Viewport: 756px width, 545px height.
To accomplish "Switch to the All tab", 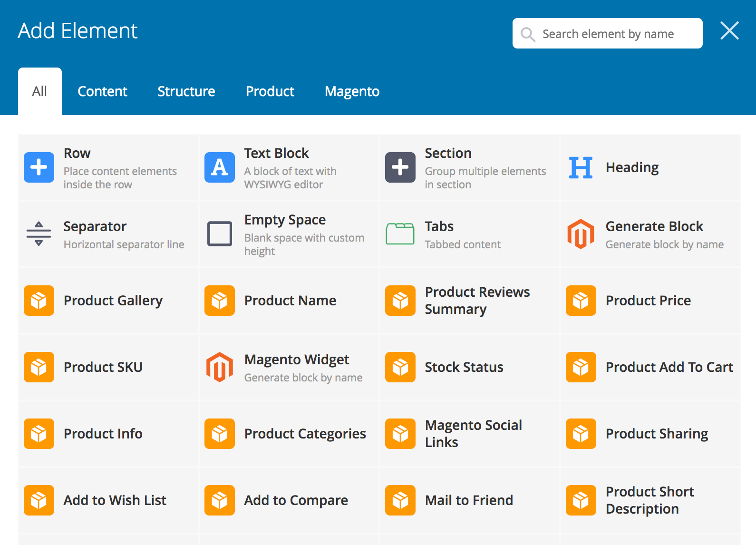I will coord(40,91).
